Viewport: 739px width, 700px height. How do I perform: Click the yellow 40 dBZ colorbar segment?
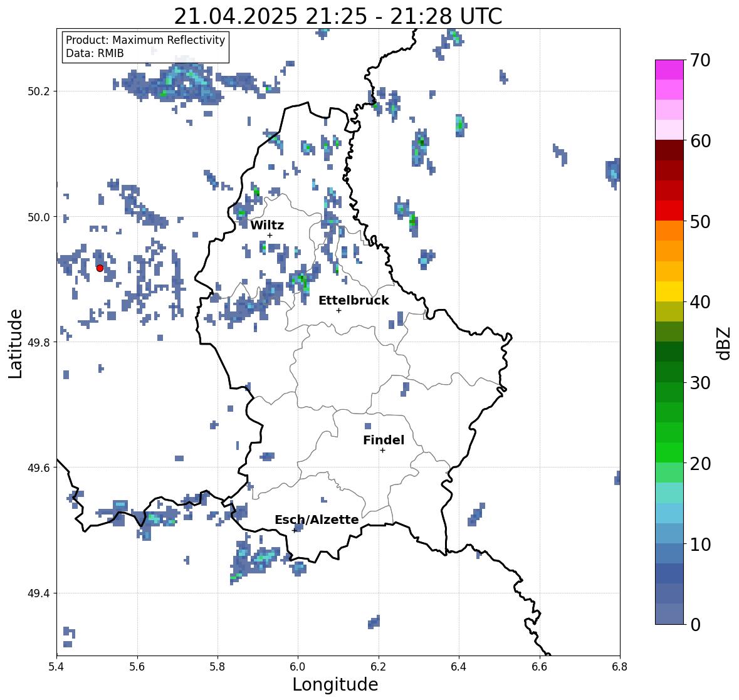coord(669,291)
